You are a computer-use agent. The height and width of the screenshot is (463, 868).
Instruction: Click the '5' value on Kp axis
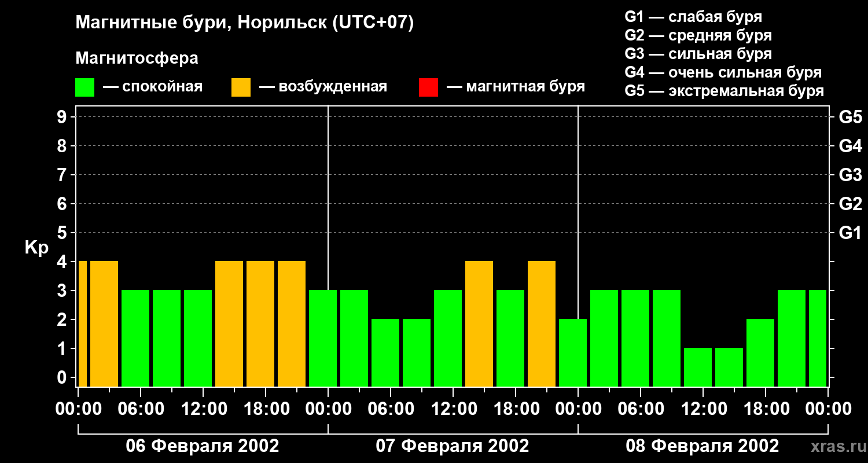pos(63,233)
